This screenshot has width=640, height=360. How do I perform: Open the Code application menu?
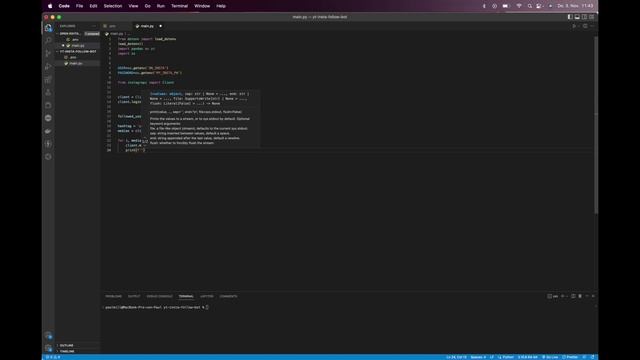[64, 6]
